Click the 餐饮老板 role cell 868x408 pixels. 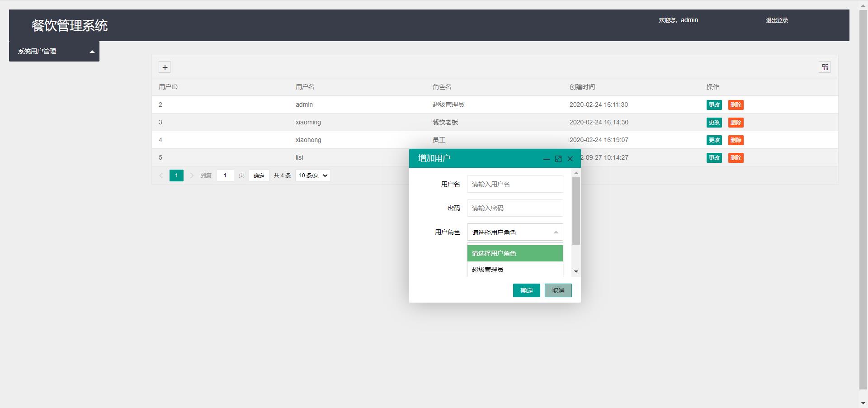(x=445, y=122)
